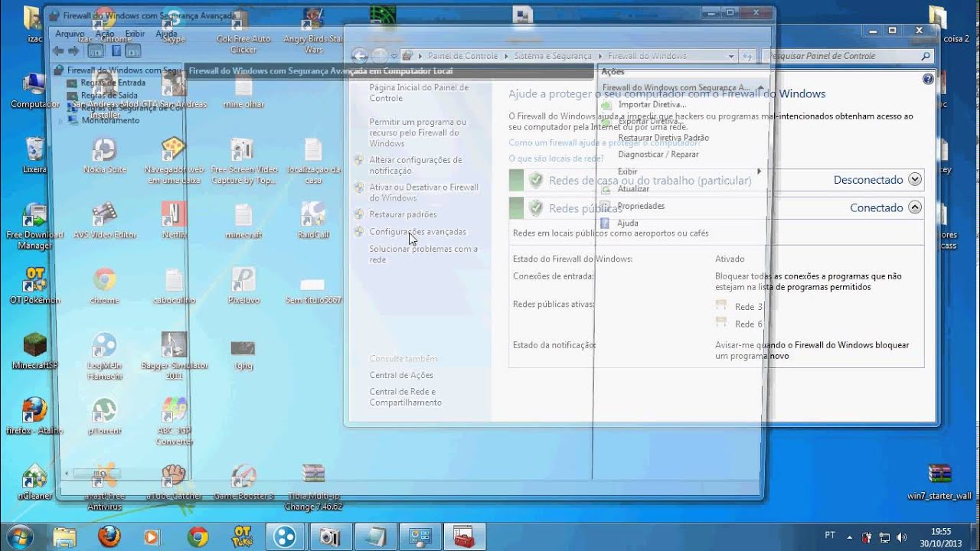Click the Restaurar padrões link

pos(403,215)
